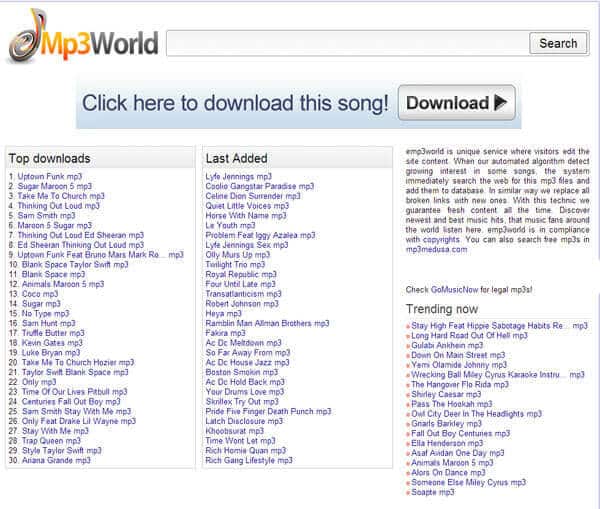
Task: Open 'Sam Smith Stay With Me mp3'
Action: point(77,411)
